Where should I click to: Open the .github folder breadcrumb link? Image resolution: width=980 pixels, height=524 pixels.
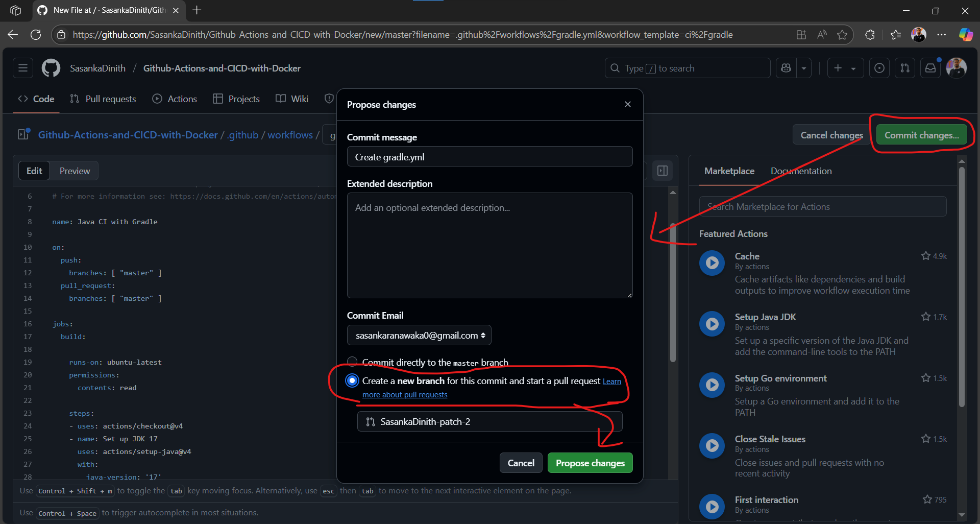click(243, 135)
